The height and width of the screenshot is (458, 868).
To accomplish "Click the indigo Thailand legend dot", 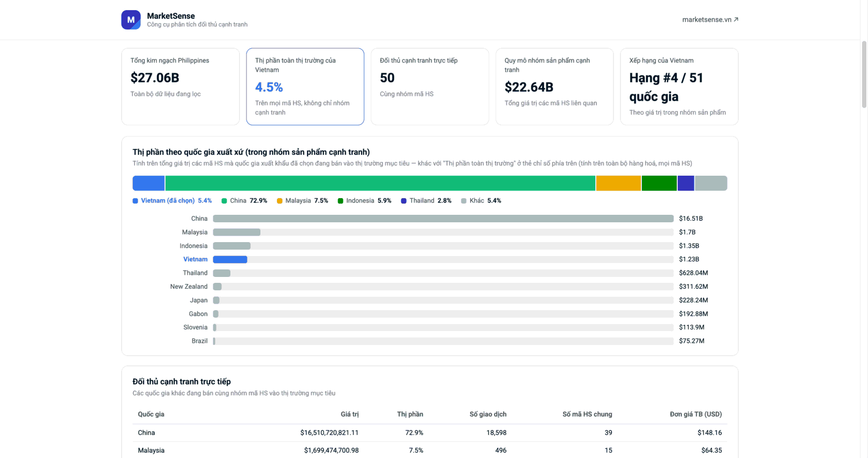I will [x=403, y=201].
